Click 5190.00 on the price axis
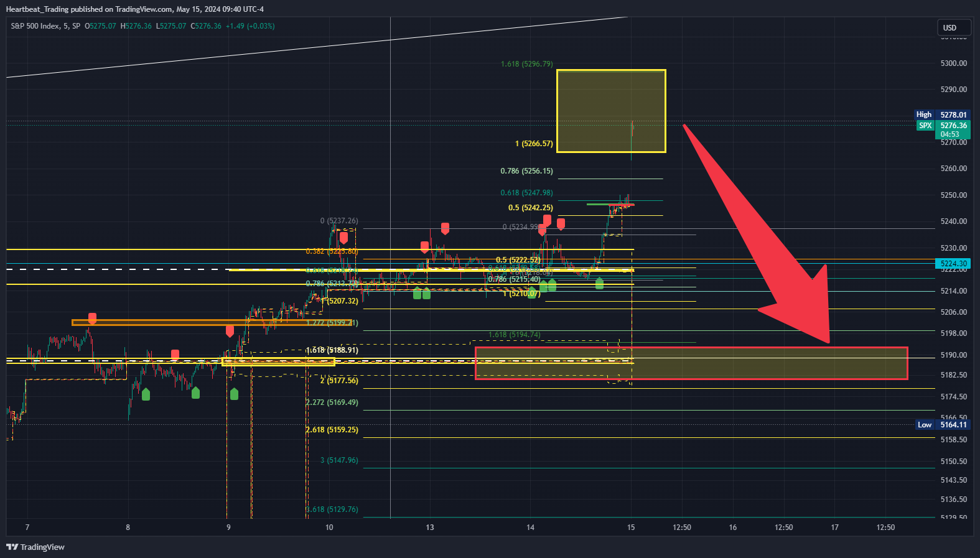 [x=954, y=355]
